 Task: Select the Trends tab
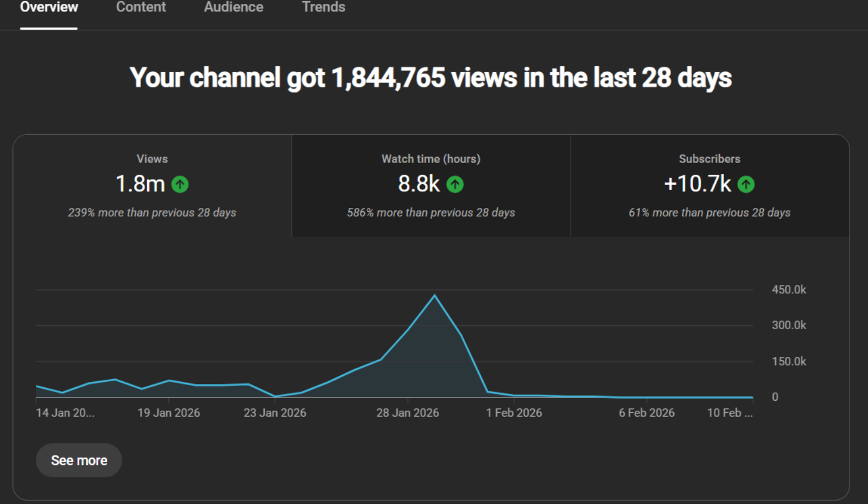pos(324,8)
